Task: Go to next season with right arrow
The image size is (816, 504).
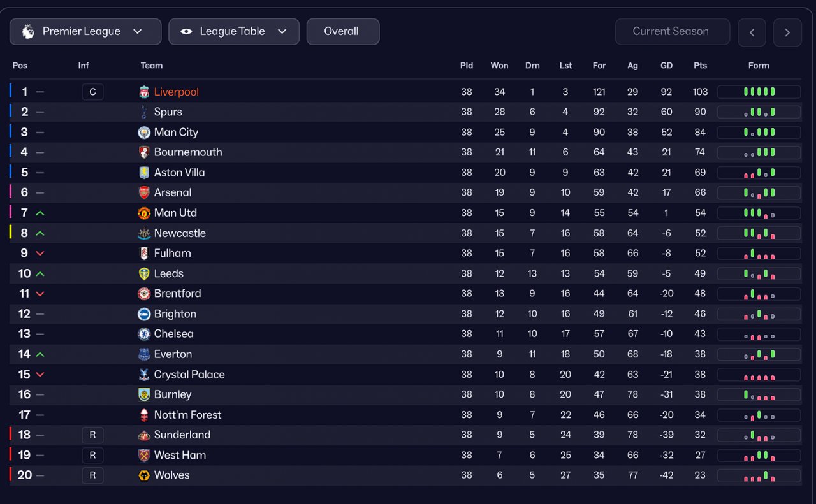Action: tap(787, 32)
